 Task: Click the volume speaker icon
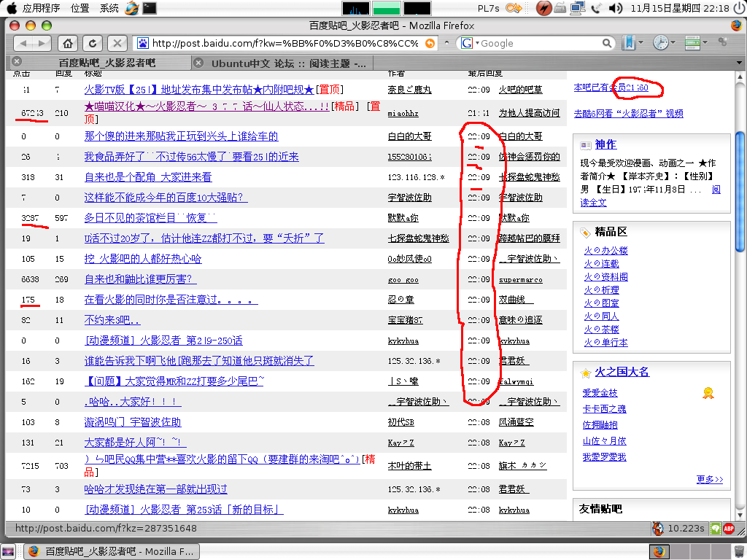click(616, 8)
